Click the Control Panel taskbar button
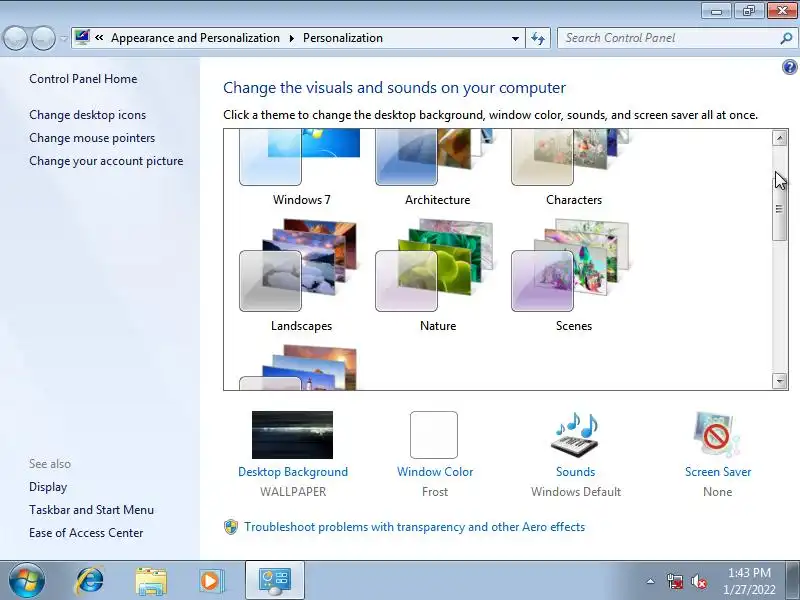The height and width of the screenshot is (600, 800). [275, 581]
